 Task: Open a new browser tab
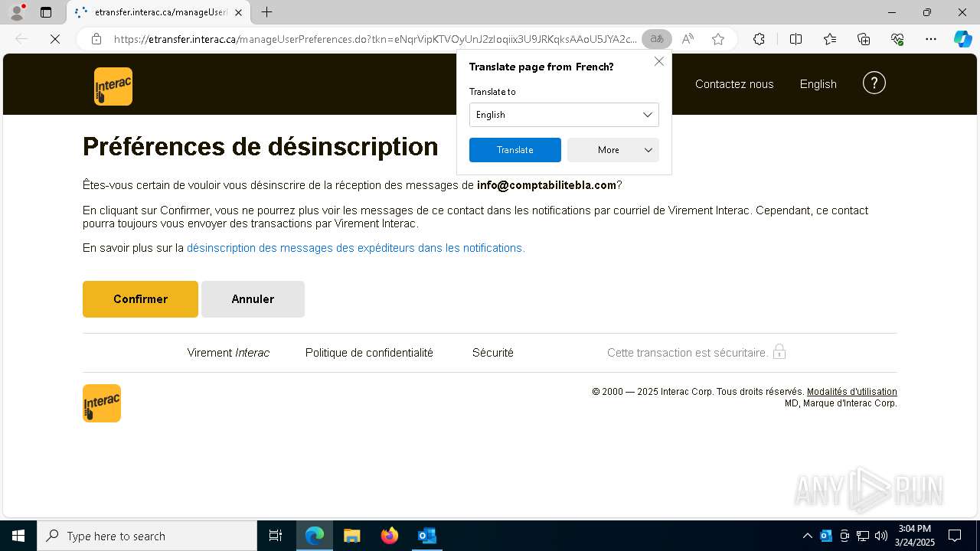266,12
